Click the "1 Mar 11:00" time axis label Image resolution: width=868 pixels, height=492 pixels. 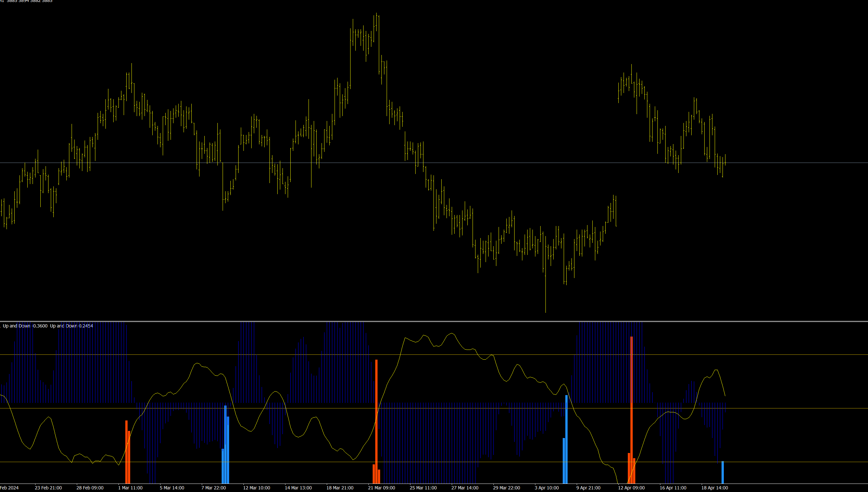click(x=130, y=487)
